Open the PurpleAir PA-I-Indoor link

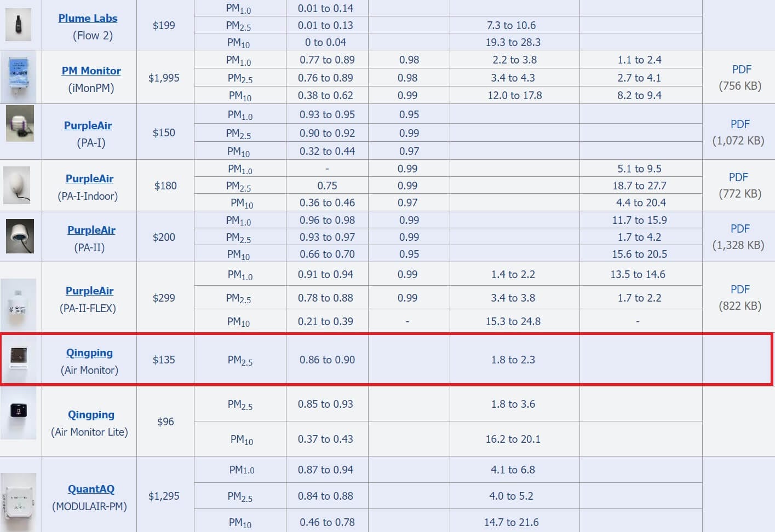click(x=89, y=178)
